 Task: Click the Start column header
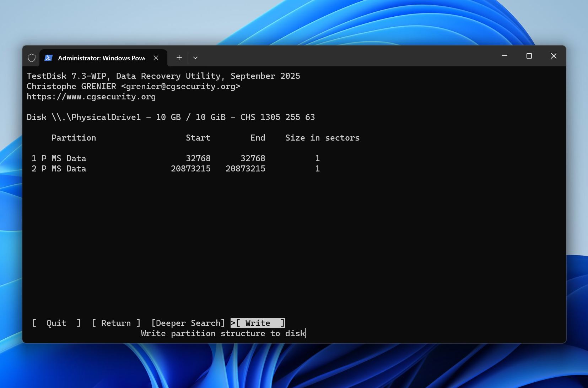point(198,138)
